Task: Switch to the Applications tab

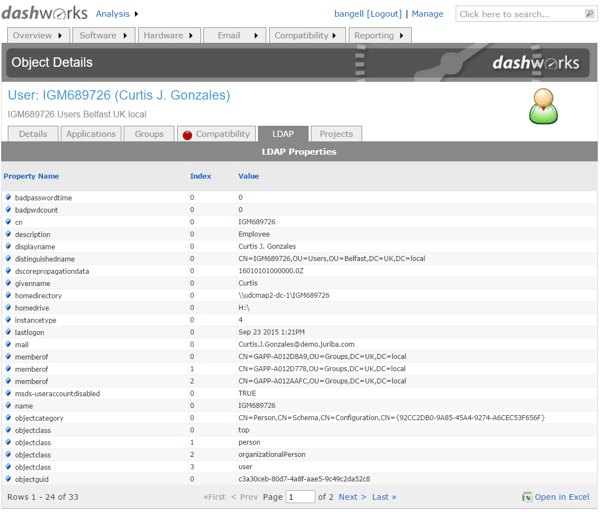Action: [91, 134]
